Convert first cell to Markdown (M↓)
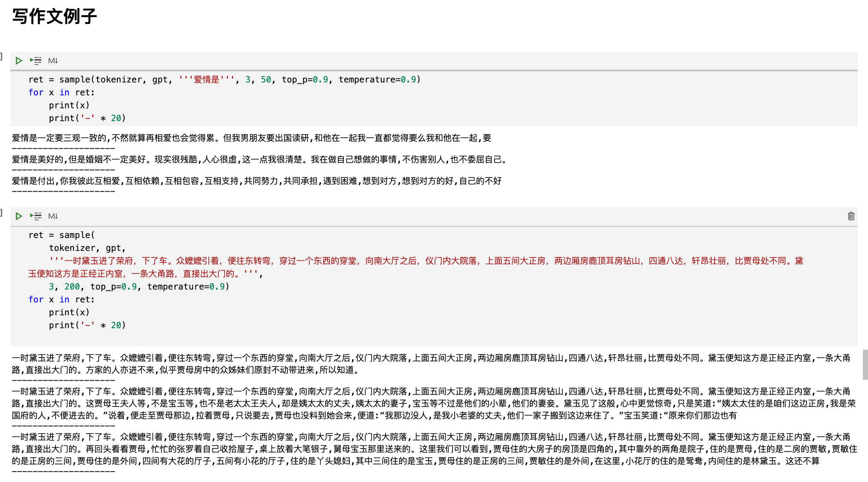Image resolution: width=868 pixels, height=482 pixels. (x=53, y=61)
